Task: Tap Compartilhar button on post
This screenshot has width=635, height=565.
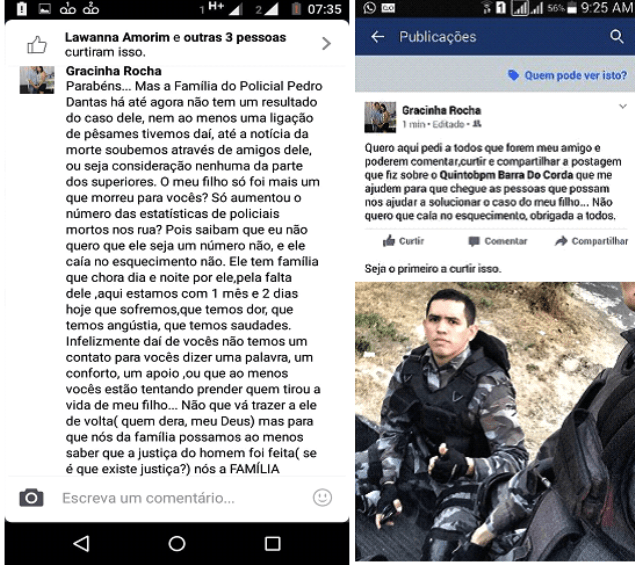Action: pyautogui.click(x=591, y=241)
